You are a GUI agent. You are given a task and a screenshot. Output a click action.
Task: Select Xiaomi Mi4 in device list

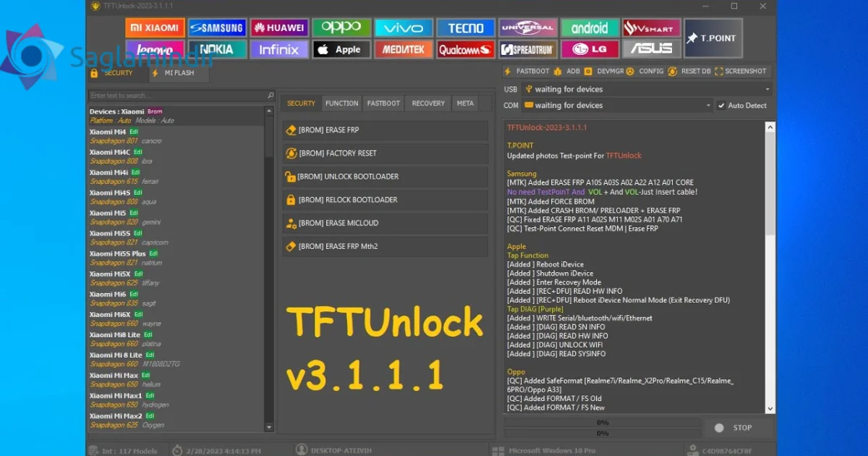click(x=176, y=137)
